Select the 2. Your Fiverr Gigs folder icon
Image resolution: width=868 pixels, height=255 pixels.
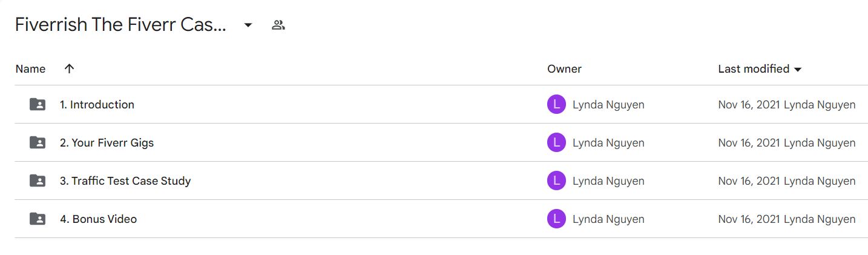coord(38,143)
